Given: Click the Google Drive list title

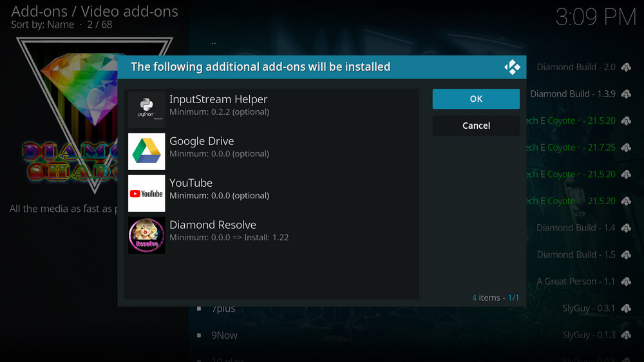Looking at the screenshot, I should pos(202,141).
